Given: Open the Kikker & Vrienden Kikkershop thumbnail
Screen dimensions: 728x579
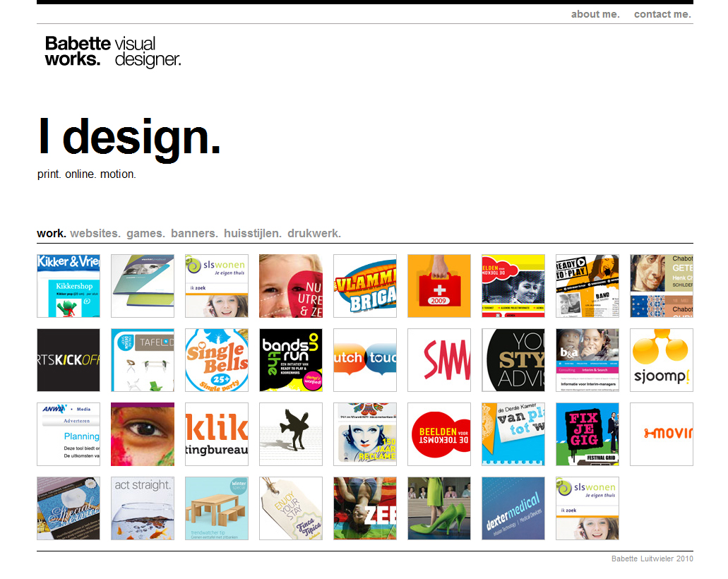Looking at the screenshot, I should (68, 286).
